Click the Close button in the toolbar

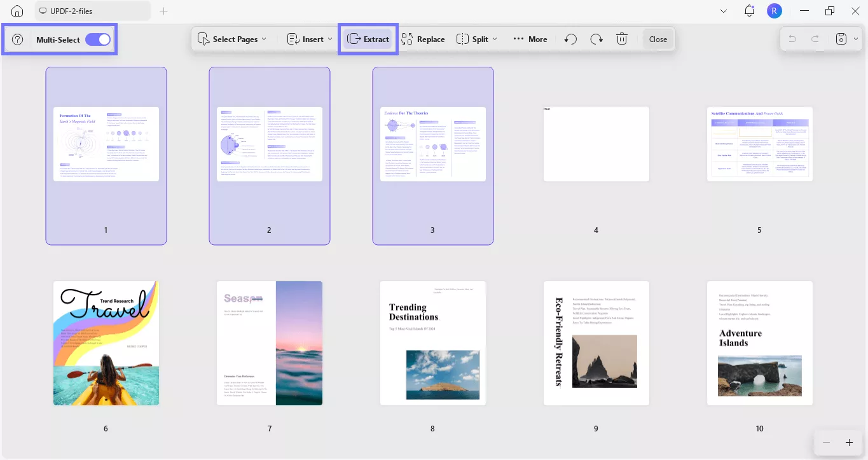pos(658,39)
